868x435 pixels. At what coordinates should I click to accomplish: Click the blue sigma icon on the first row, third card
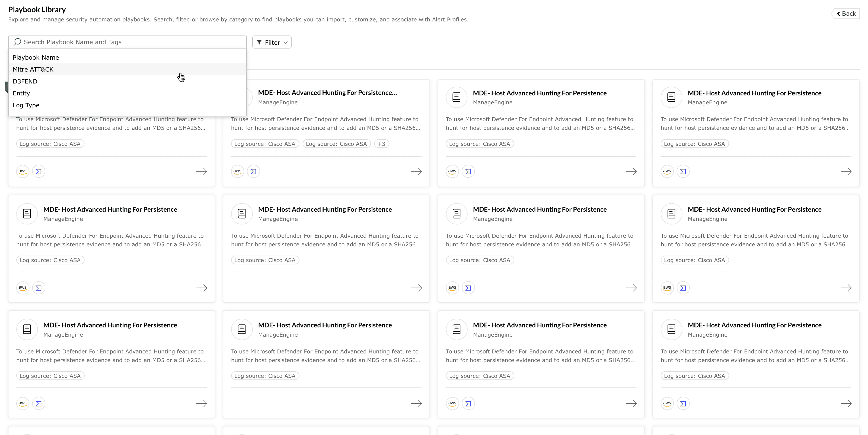(468, 171)
